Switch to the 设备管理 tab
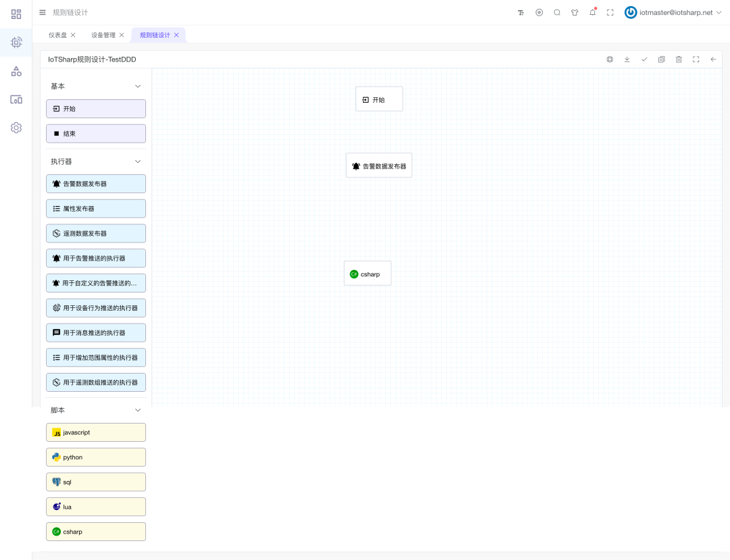Image resolution: width=730 pixels, height=560 pixels. tap(103, 35)
